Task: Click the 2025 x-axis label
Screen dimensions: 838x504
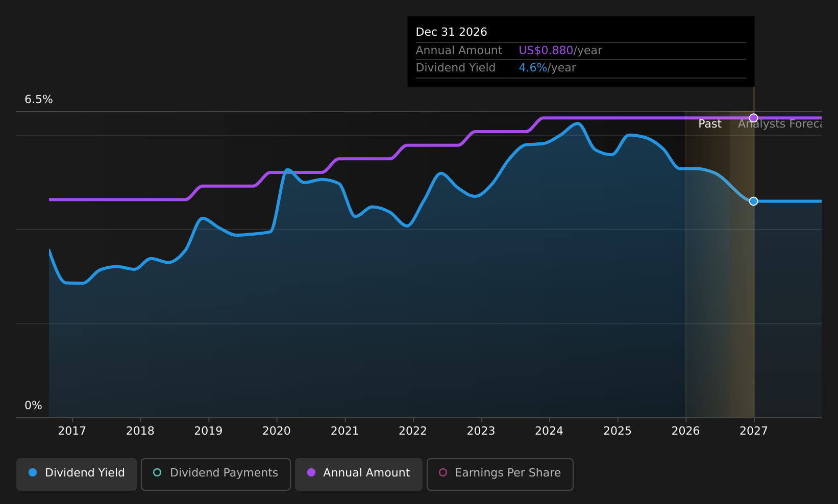Action: (x=618, y=431)
